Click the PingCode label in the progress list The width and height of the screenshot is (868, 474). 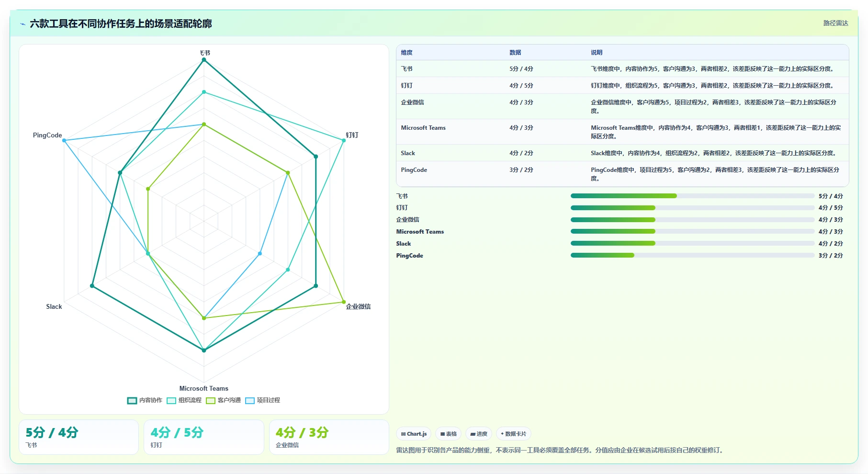(410, 256)
